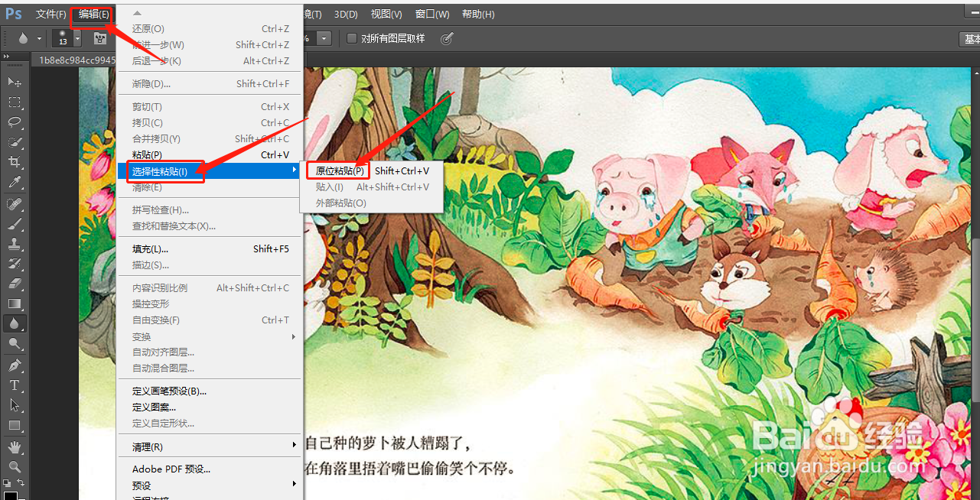Select the Blur tool in toolbox
Image resolution: width=980 pixels, height=500 pixels.
point(15,323)
